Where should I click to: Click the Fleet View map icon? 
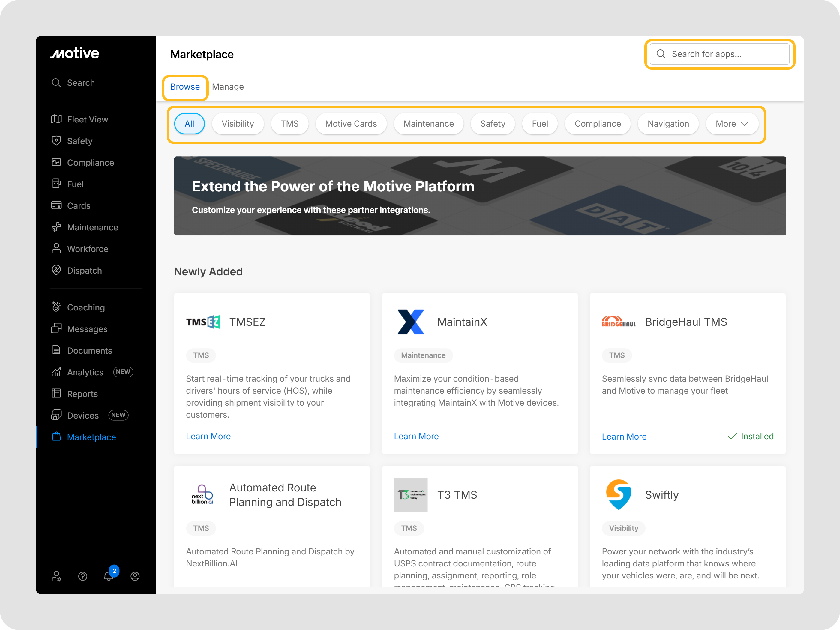pos(57,119)
